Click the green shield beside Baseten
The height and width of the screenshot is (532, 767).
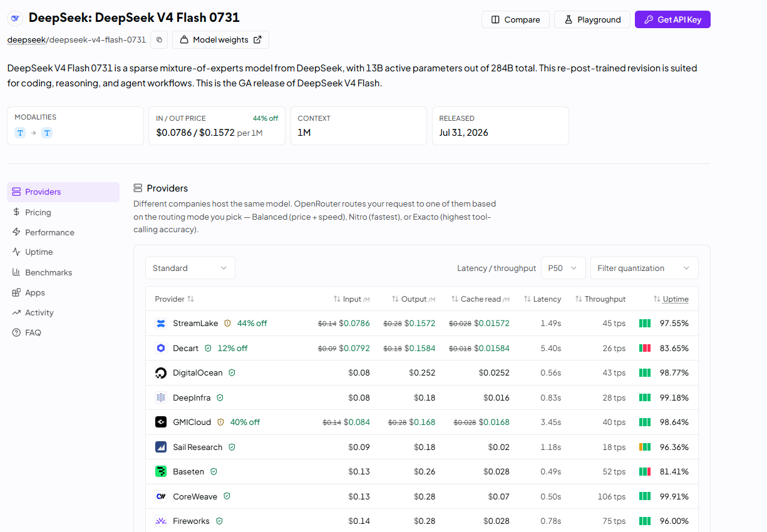(x=214, y=471)
